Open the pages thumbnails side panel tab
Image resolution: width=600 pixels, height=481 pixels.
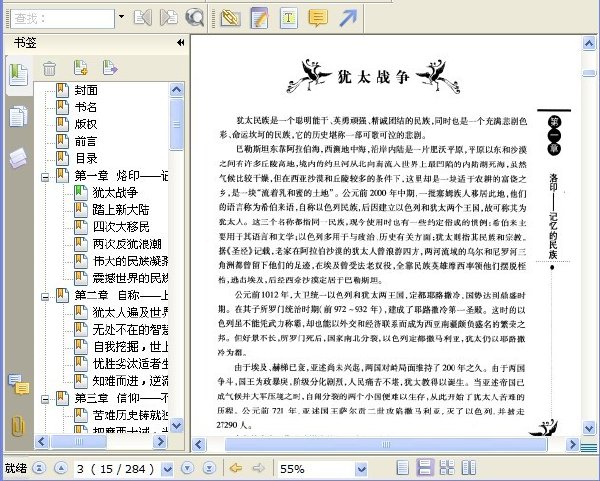(18, 116)
